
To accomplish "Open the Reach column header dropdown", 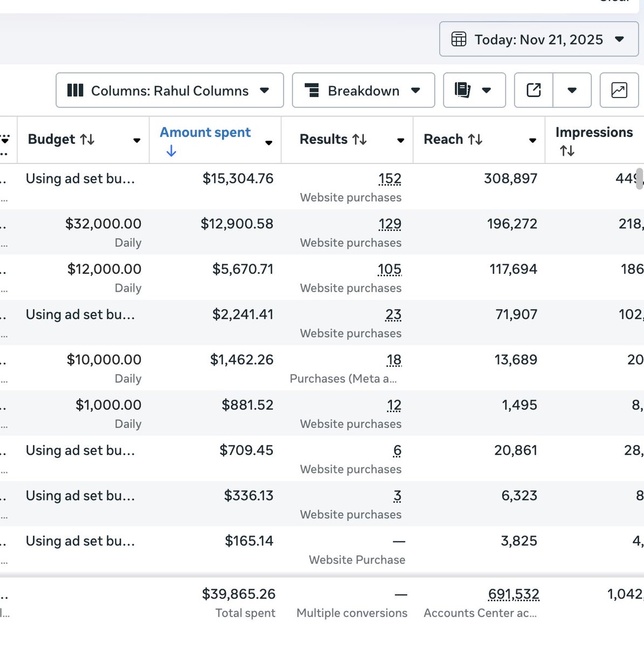I will pos(531,140).
